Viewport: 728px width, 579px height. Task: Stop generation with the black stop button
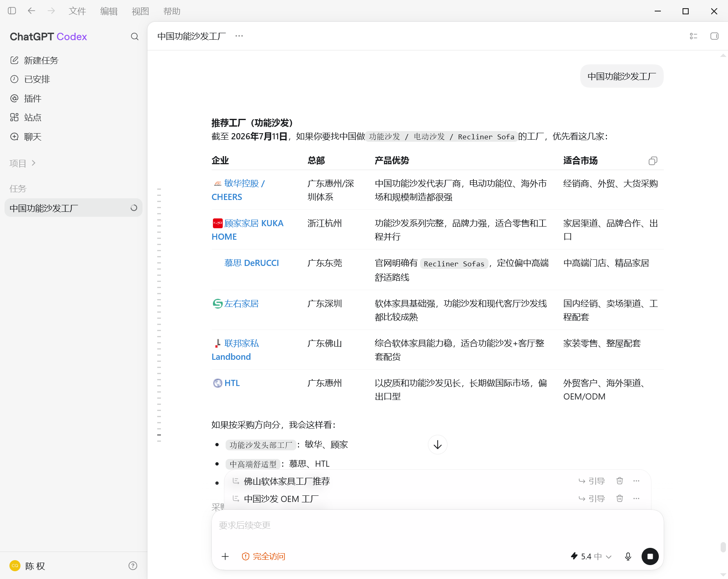[650, 556]
